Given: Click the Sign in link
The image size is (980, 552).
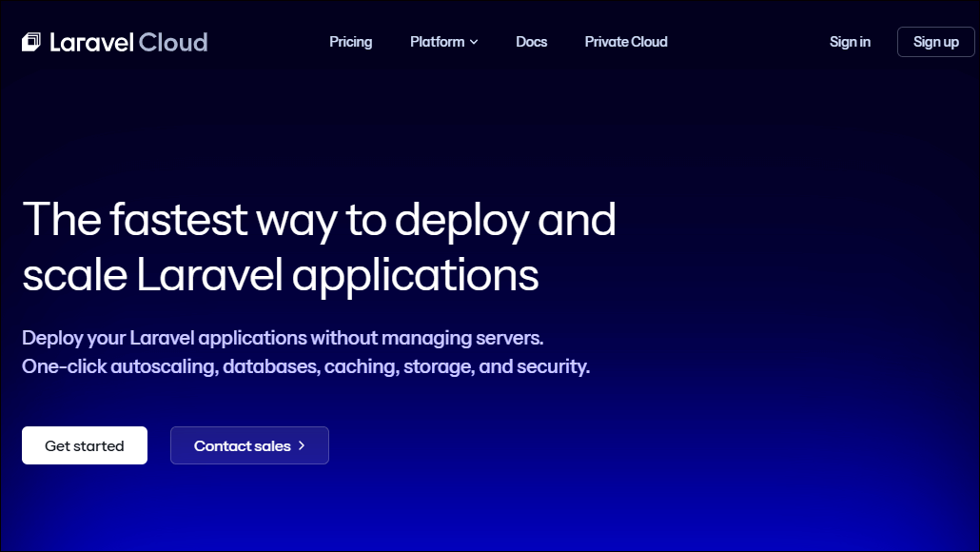Looking at the screenshot, I should pos(849,42).
